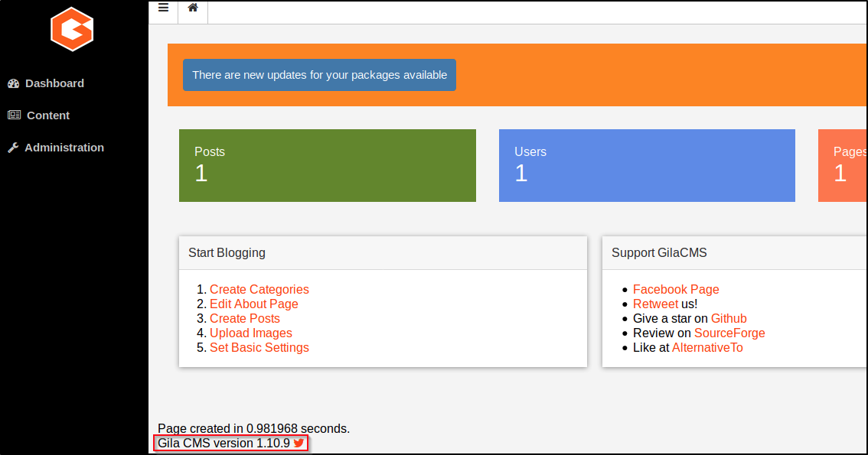
Task: Click the package updates available notice
Action: point(319,75)
